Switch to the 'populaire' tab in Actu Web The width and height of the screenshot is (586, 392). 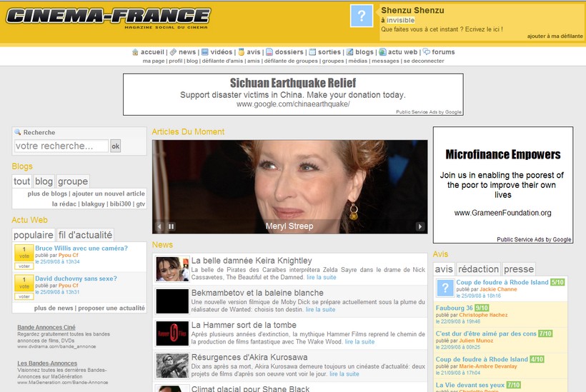click(34, 235)
